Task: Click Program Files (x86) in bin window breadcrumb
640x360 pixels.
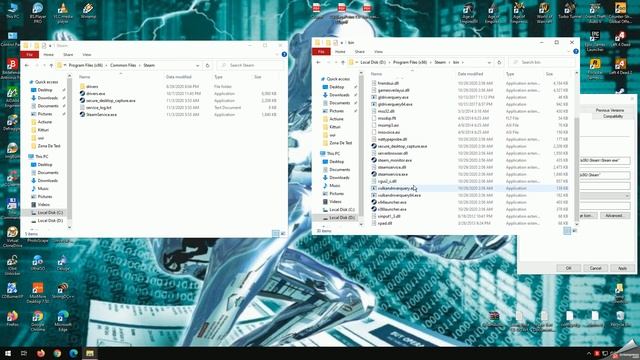Action: [x=410, y=62]
